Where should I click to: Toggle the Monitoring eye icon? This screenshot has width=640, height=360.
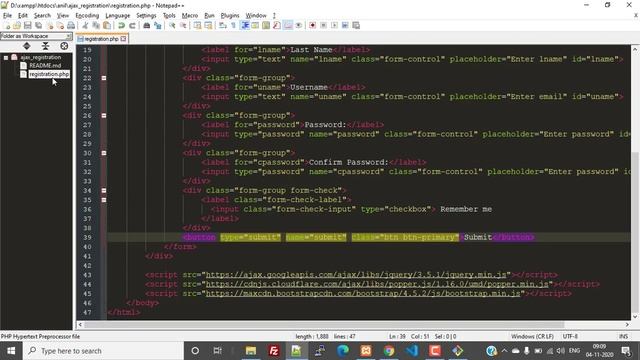click(299, 25)
